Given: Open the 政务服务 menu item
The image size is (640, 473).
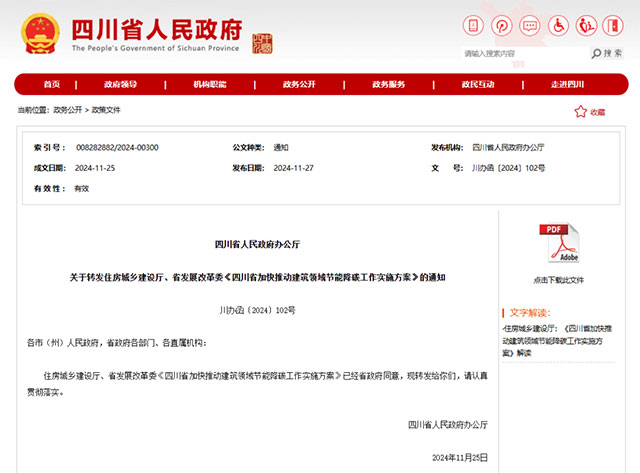Looking at the screenshot, I should click(x=388, y=85).
